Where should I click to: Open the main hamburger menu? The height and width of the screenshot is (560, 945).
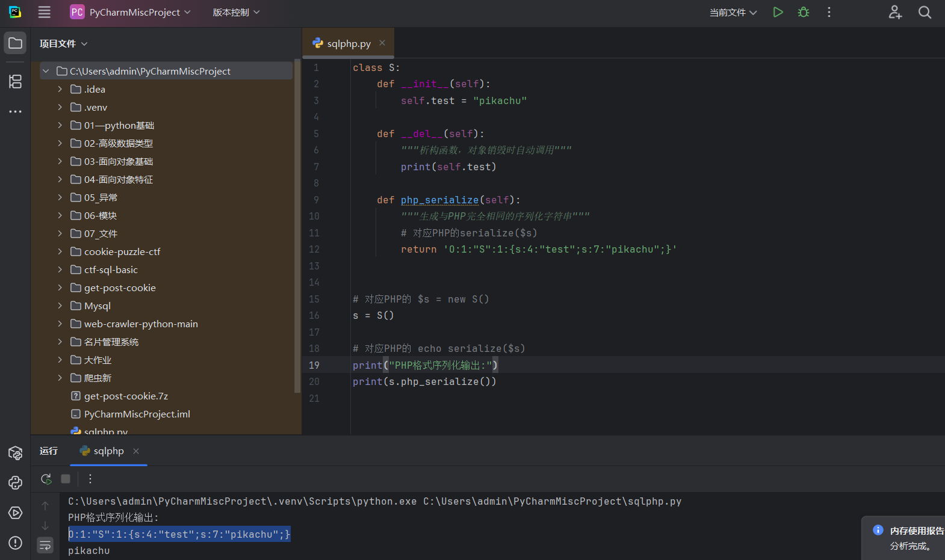44,12
